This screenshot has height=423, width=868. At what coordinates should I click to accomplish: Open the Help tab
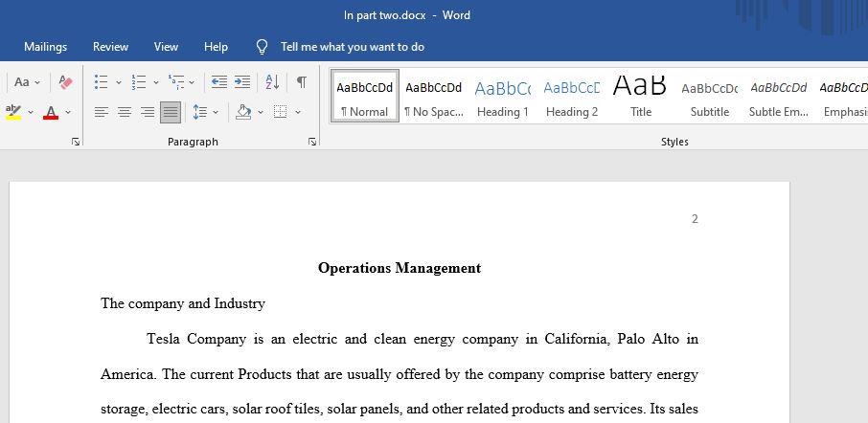pos(216,47)
